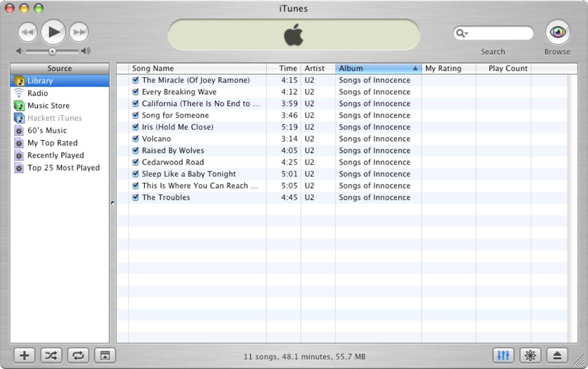Screen dimensions: 588x369
Task: Start playback with the Play button
Action: click(x=53, y=32)
